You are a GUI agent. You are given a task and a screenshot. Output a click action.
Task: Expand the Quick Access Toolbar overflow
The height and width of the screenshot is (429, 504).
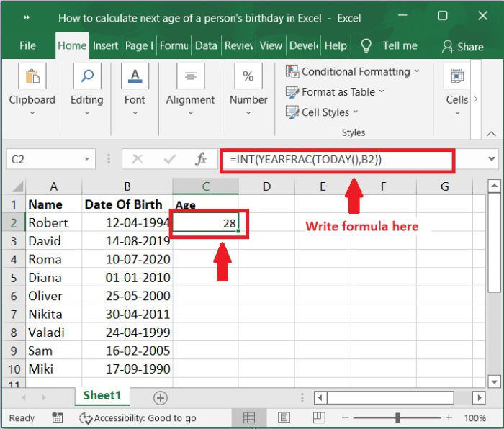27,17
